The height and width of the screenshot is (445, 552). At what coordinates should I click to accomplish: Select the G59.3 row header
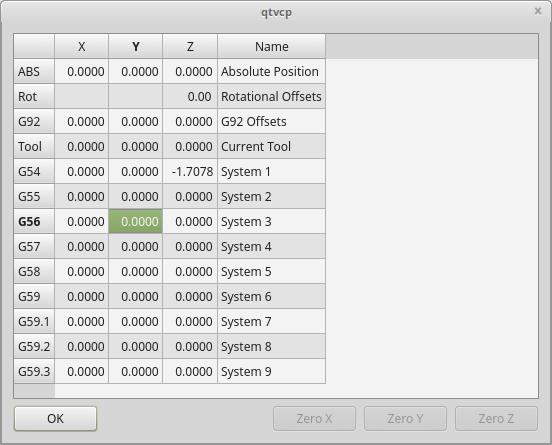[x=34, y=371]
